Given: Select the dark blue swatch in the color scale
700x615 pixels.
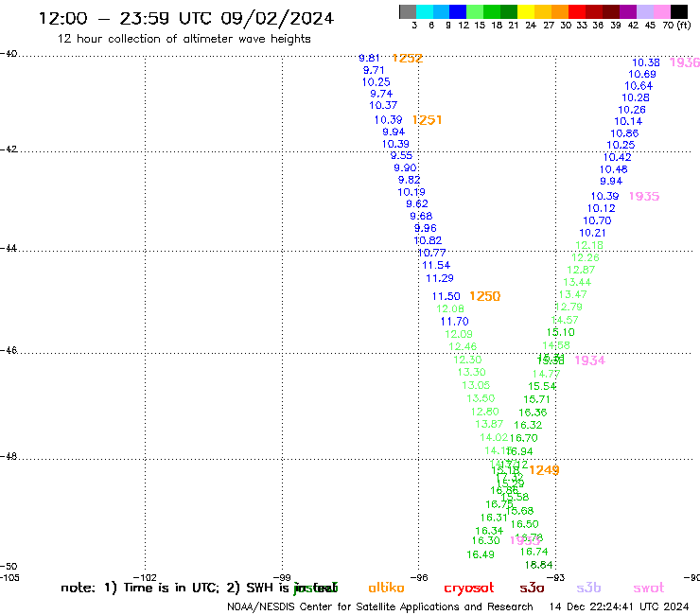Looking at the screenshot, I should point(458,11).
